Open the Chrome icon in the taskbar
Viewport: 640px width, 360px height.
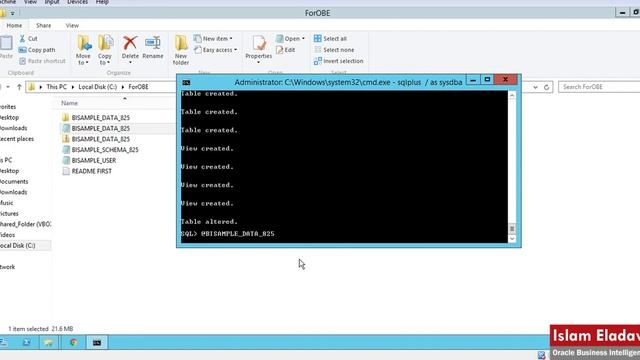coord(73,342)
